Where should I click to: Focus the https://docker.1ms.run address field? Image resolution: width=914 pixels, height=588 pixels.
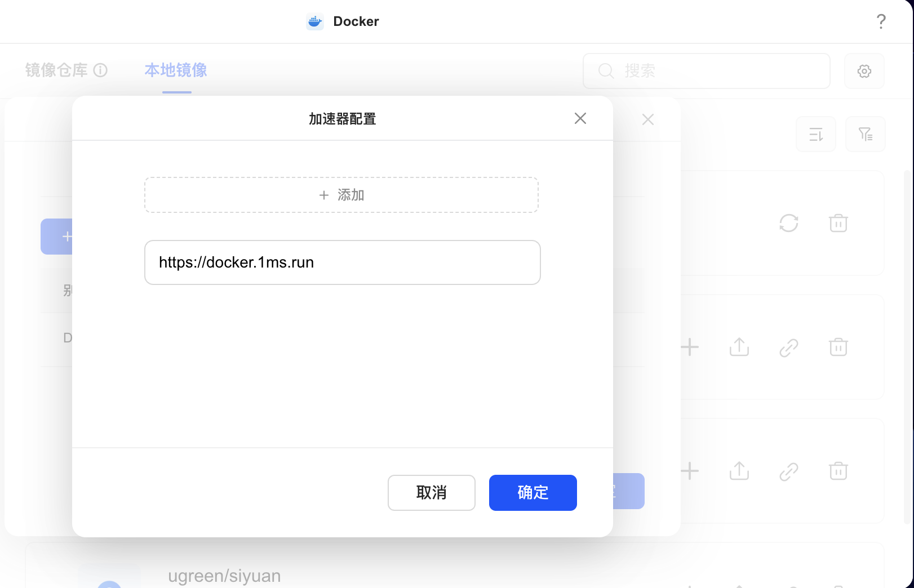click(343, 262)
